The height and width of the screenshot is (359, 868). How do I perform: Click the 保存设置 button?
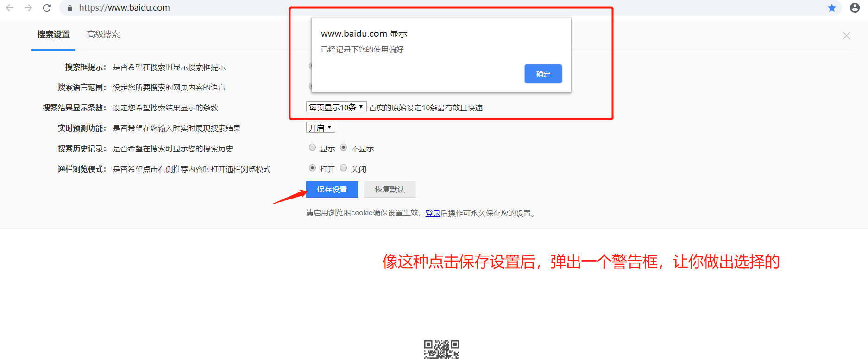(x=332, y=189)
